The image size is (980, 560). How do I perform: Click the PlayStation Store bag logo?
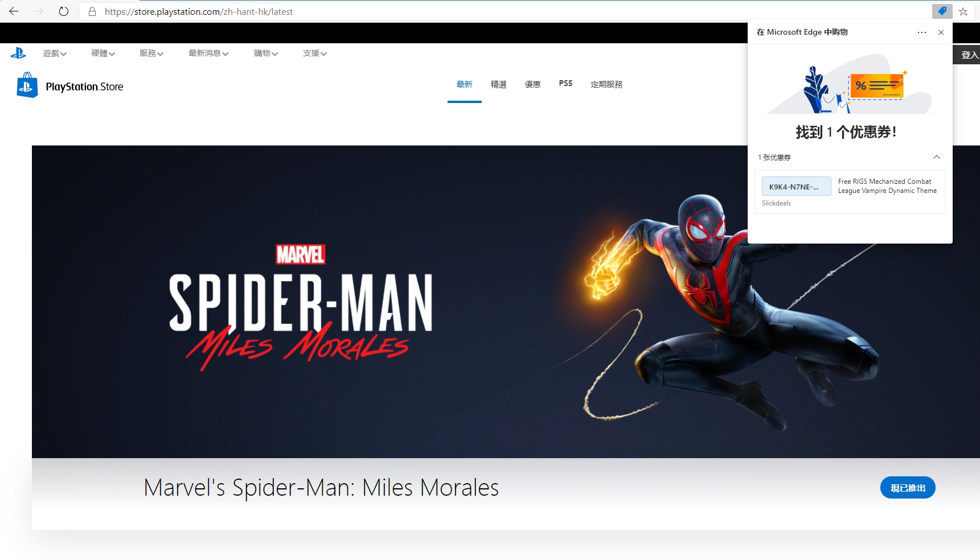[x=27, y=85]
